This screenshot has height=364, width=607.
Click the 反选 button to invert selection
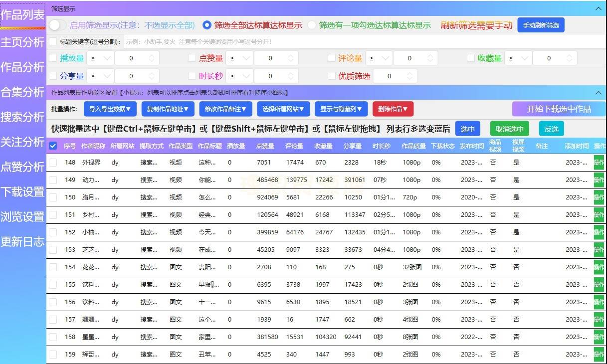click(x=551, y=128)
